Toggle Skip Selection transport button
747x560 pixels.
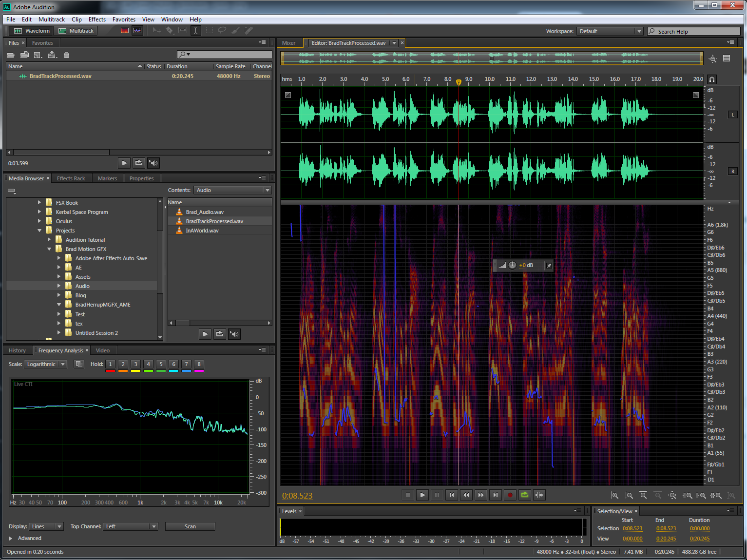click(x=539, y=495)
